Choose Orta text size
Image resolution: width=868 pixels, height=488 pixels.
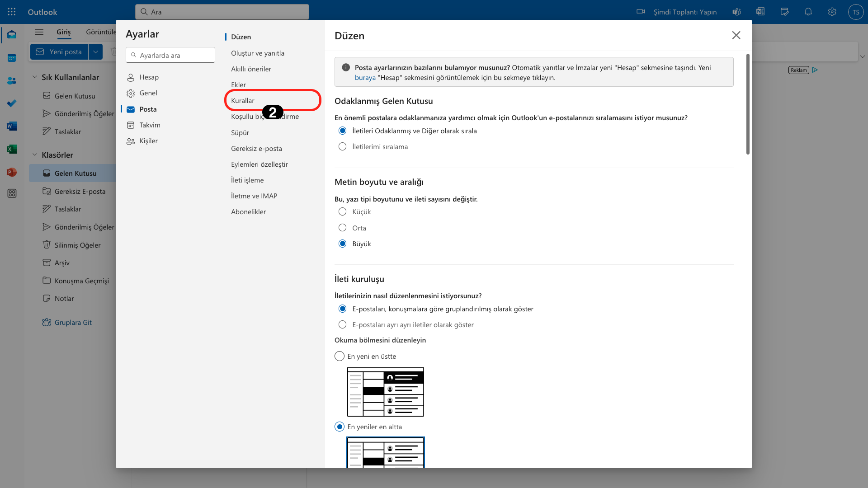coord(343,228)
